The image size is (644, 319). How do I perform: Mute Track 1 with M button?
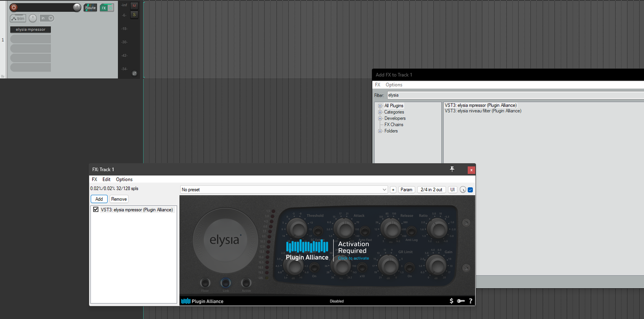134,6
